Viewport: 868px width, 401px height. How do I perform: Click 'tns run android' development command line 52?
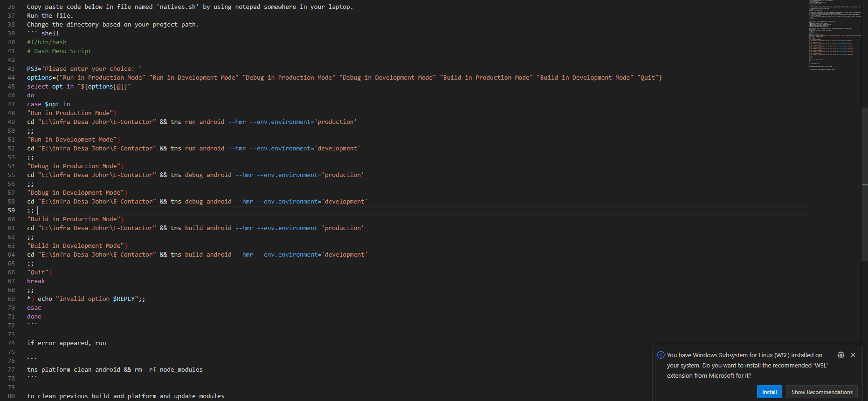pyautogui.click(x=194, y=149)
